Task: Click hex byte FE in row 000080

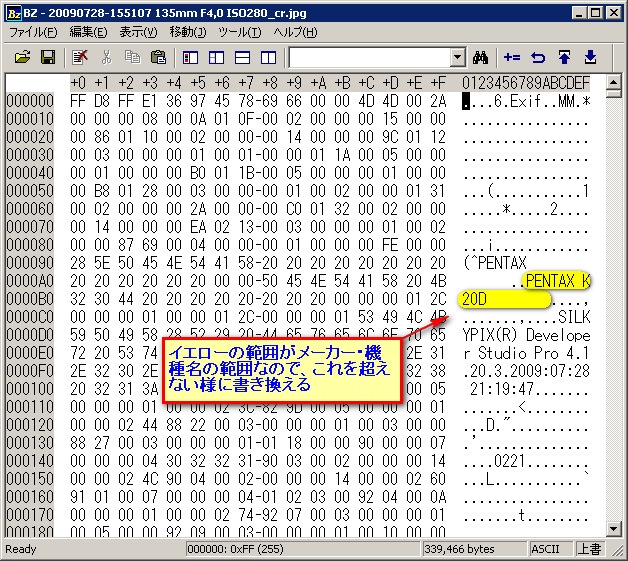Action: (390, 245)
